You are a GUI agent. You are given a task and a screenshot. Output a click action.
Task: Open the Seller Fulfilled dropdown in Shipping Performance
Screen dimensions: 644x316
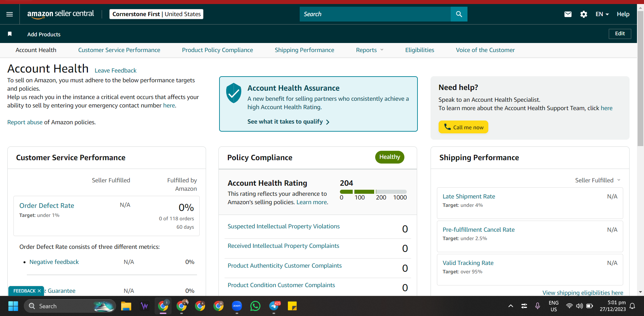pyautogui.click(x=598, y=180)
